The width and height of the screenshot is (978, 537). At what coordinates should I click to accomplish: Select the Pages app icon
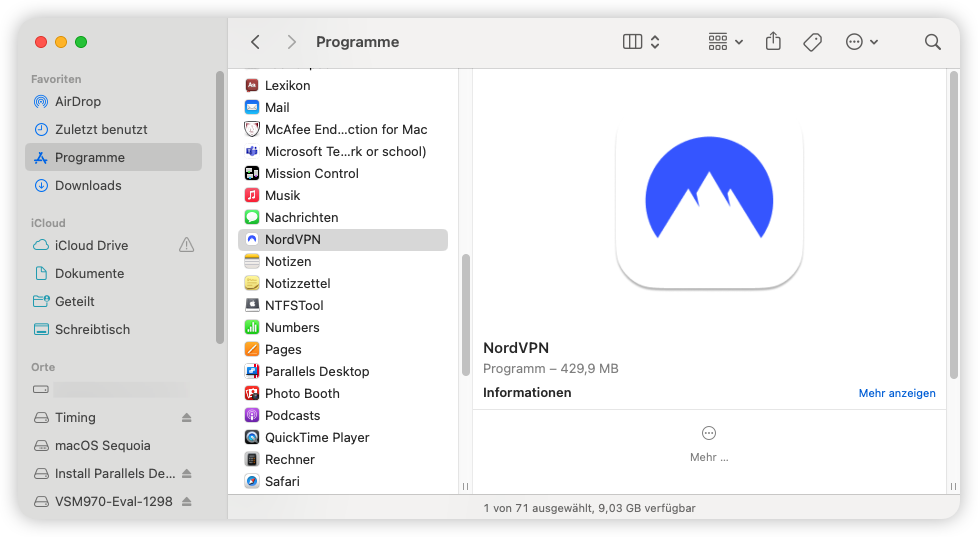(x=252, y=349)
